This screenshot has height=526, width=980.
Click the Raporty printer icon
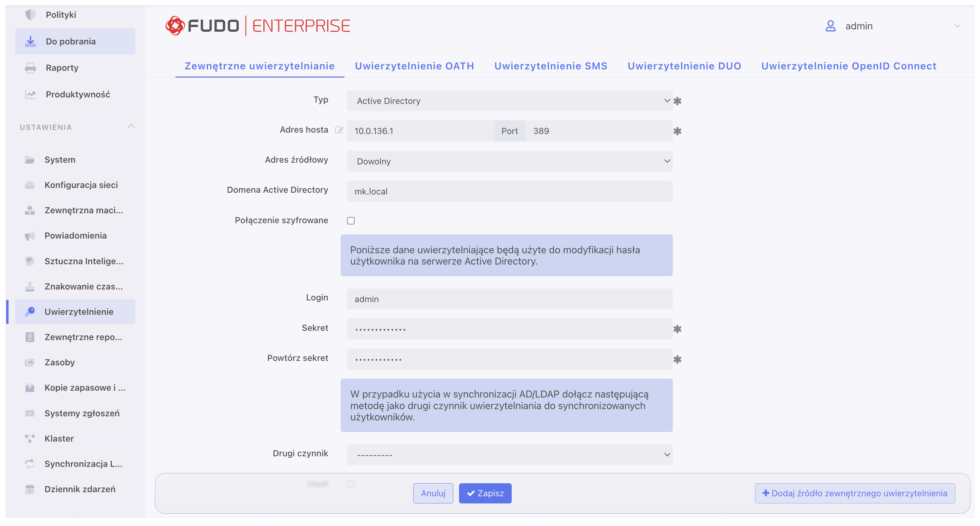coord(30,68)
